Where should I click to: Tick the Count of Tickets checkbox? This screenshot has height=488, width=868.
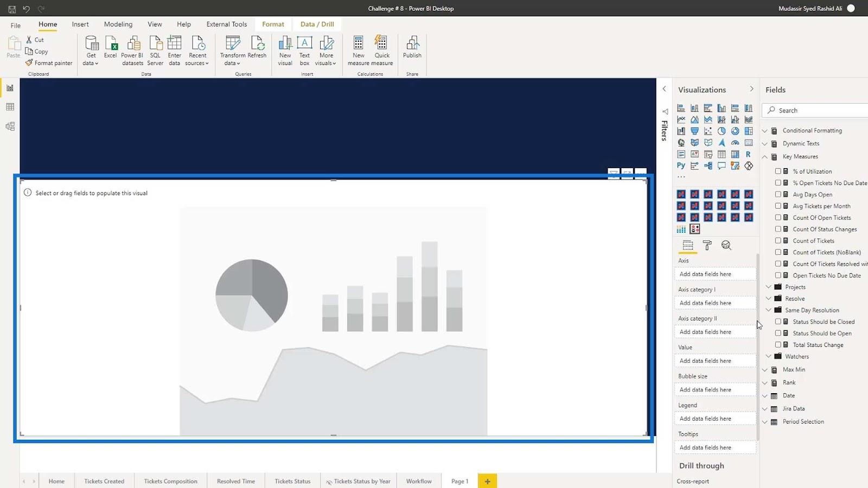coord(778,241)
